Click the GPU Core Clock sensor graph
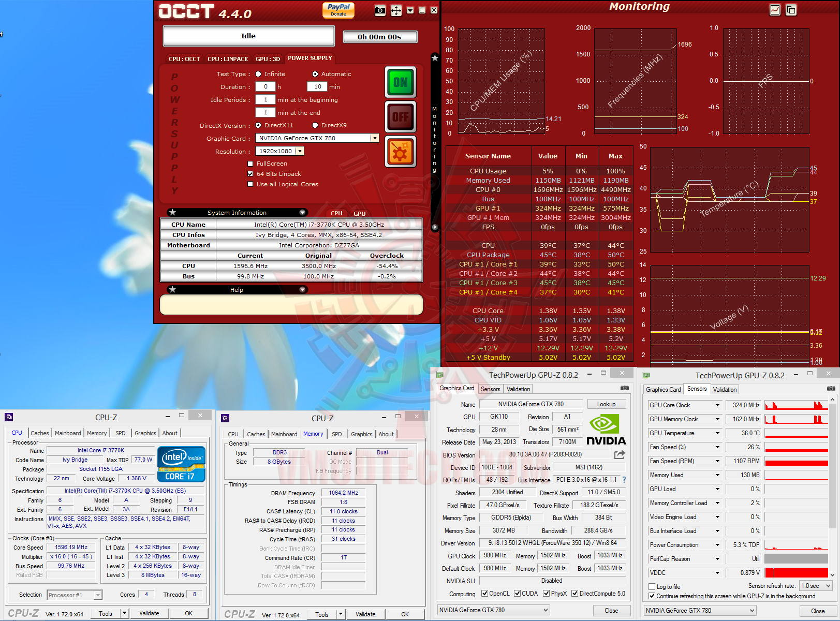 coord(797,405)
